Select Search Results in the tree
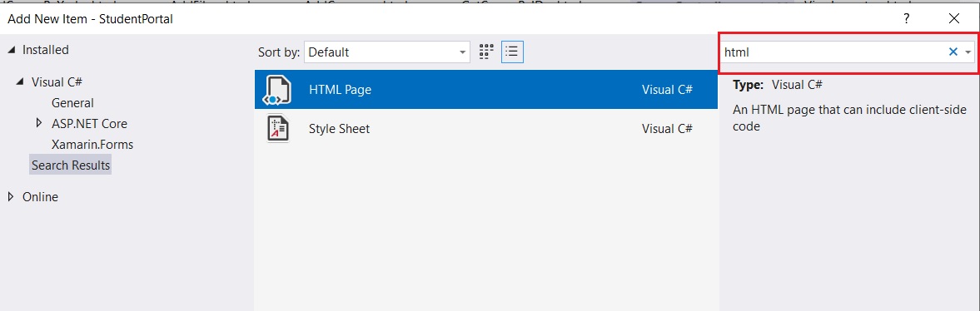 pyautogui.click(x=71, y=165)
